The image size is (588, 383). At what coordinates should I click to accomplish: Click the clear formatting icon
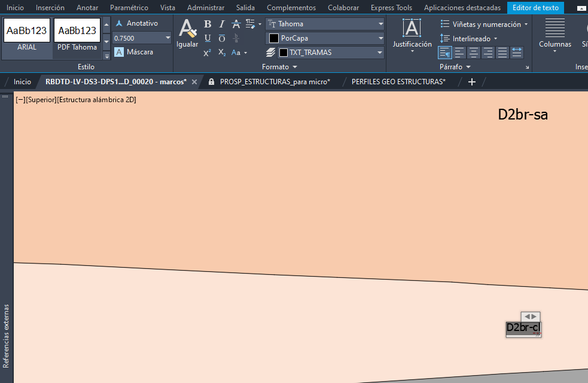[x=251, y=24]
